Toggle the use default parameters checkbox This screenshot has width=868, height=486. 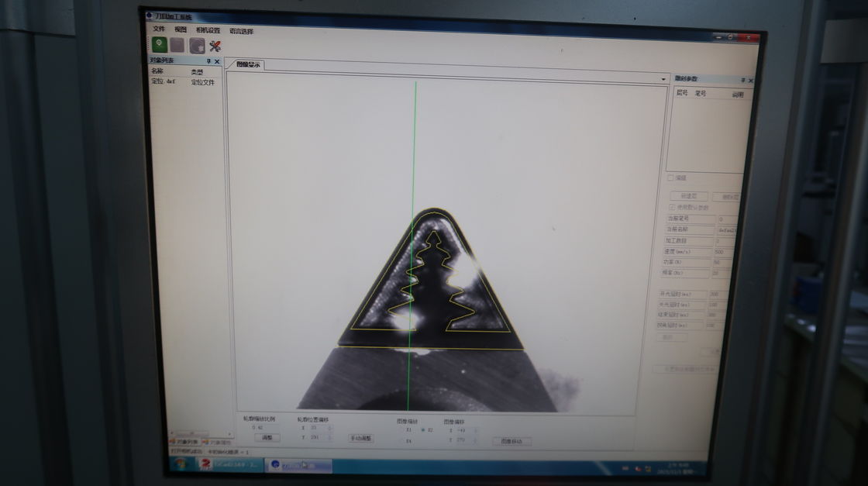coord(672,207)
